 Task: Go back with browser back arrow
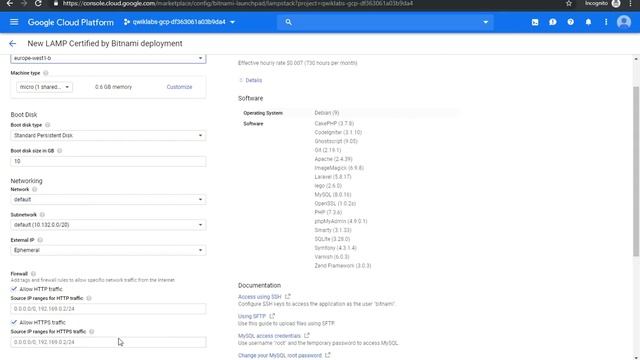9,4
